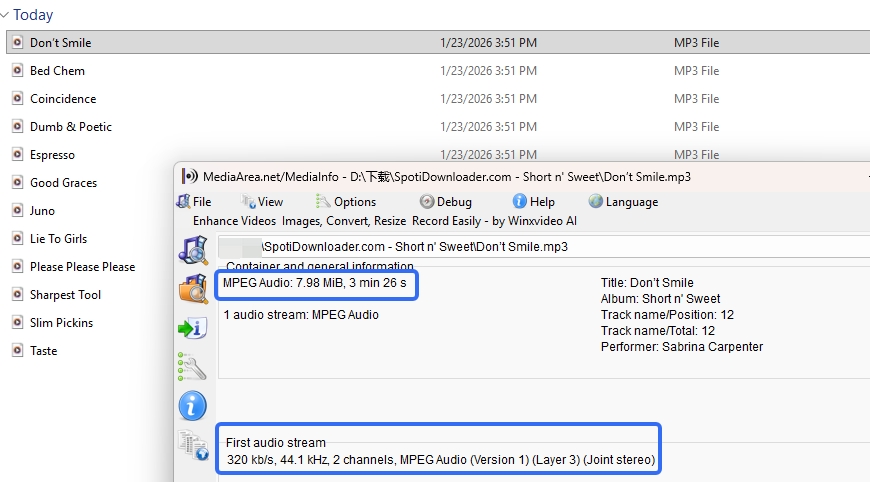
Task: Click the open folder icon in MediaInfo sidebar
Action: [193, 288]
